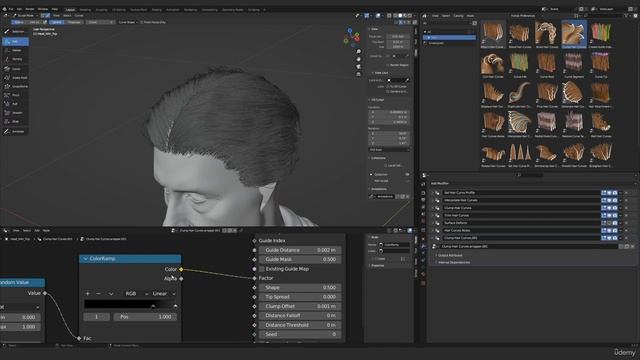Image resolution: width=640 pixels, height=360 pixels.
Task: Select the Snake Hook brush tool
Action: (x=15, y=78)
